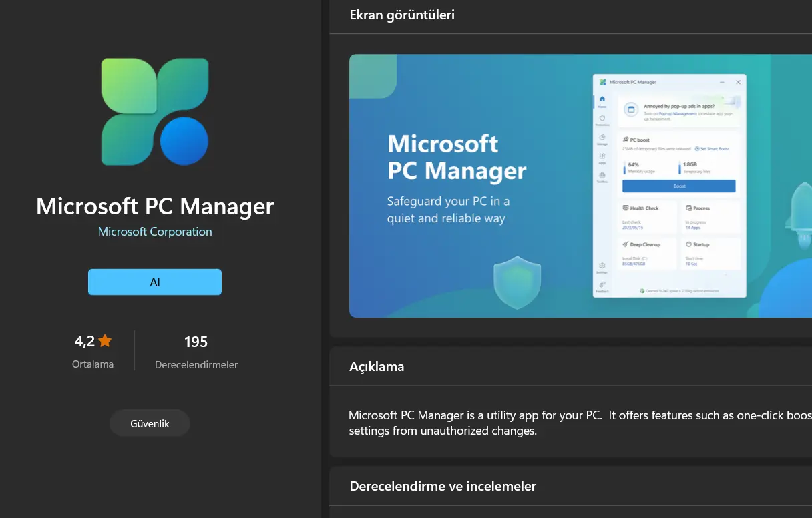Image resolution: width=812 pixels, height=518 pixels.
Task: Open the Microsoft Corporation publisher link
Action: coord(155,232)
